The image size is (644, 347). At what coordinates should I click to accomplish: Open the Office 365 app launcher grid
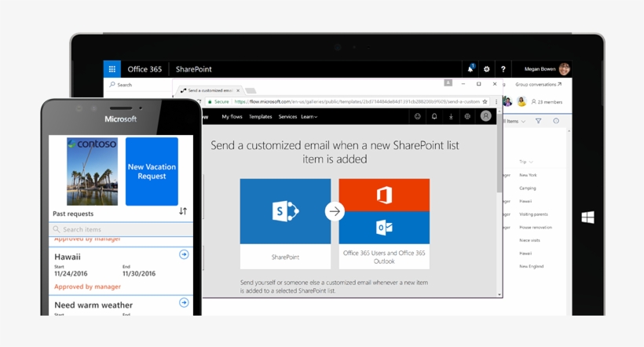pyautogui.click(x=112, y=69)
